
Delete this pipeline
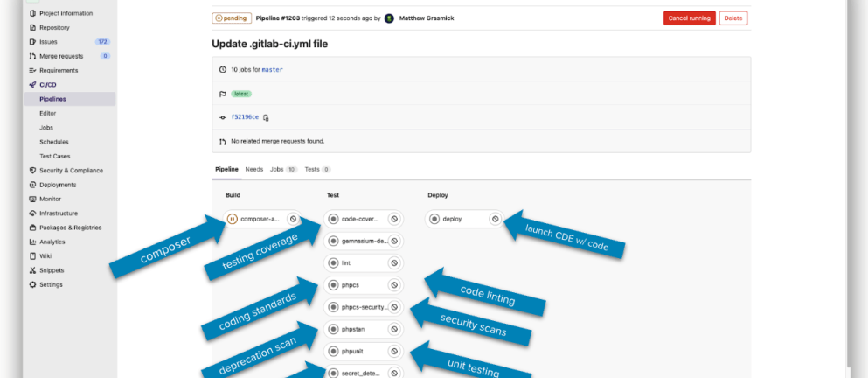[733, 18]
